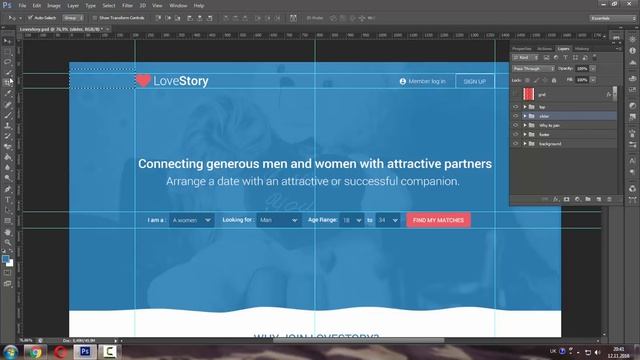Click the foreground color swatch

(x=5, y=259)
